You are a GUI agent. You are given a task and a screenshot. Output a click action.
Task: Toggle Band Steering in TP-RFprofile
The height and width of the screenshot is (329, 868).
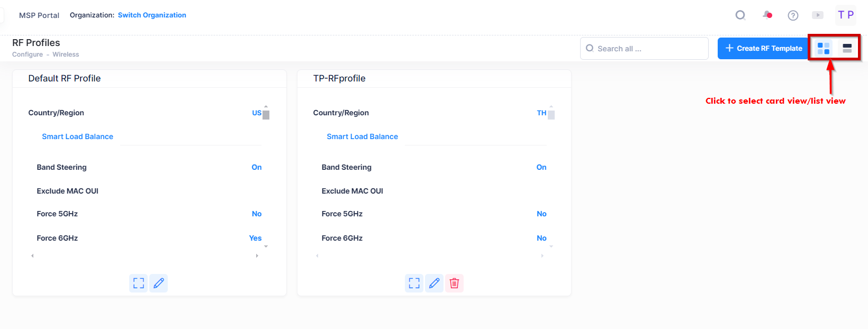pyautogui.click(x=541, y=167)
